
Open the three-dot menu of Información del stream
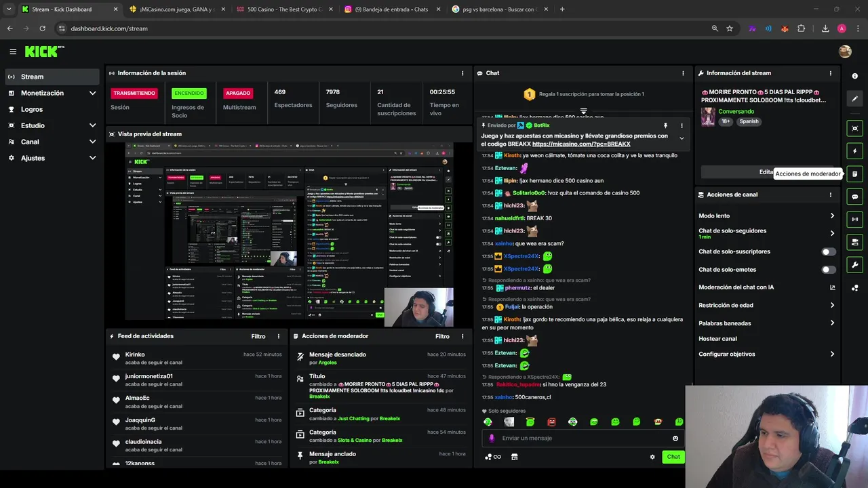click(830, 73)
